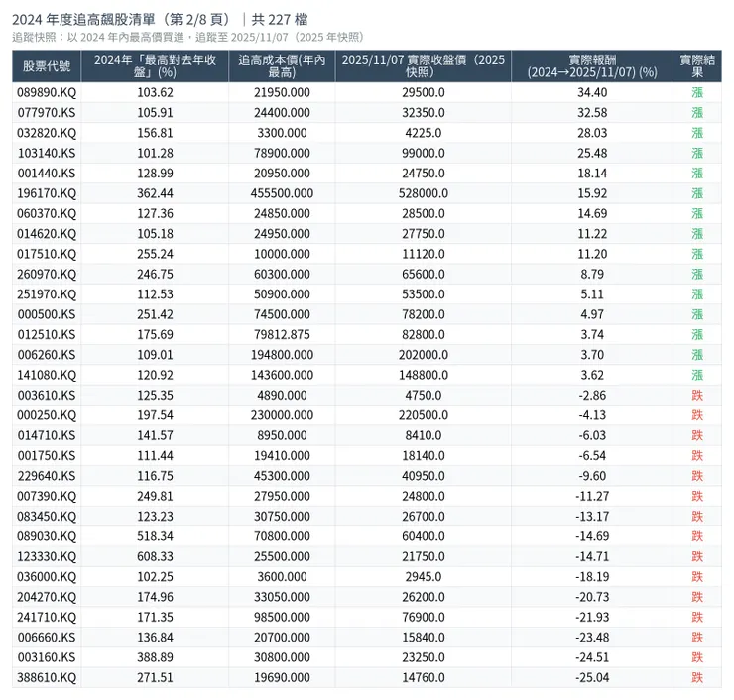Select stock code 260970.KQ
This screenshot has width=734, height=700.
(x=47, y=275)
